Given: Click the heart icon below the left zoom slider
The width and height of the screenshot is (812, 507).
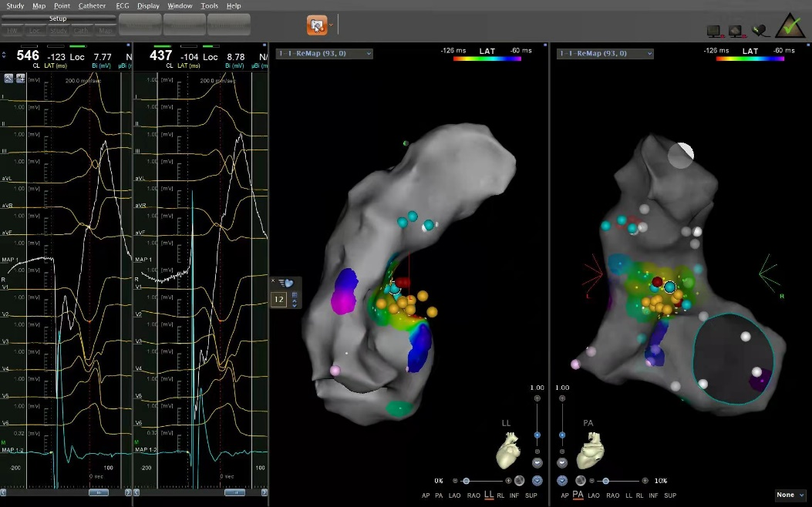Looking at the screenshot, I should pos(537,463).
